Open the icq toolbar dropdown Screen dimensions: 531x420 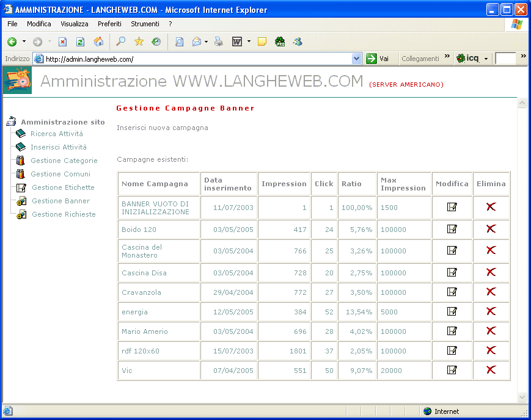tap(486, 59)
